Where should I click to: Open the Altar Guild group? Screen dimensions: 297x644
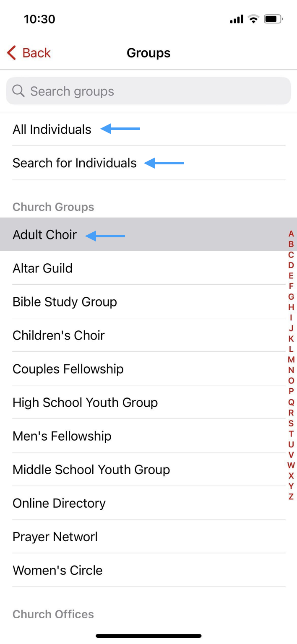[x=43, y=268]
